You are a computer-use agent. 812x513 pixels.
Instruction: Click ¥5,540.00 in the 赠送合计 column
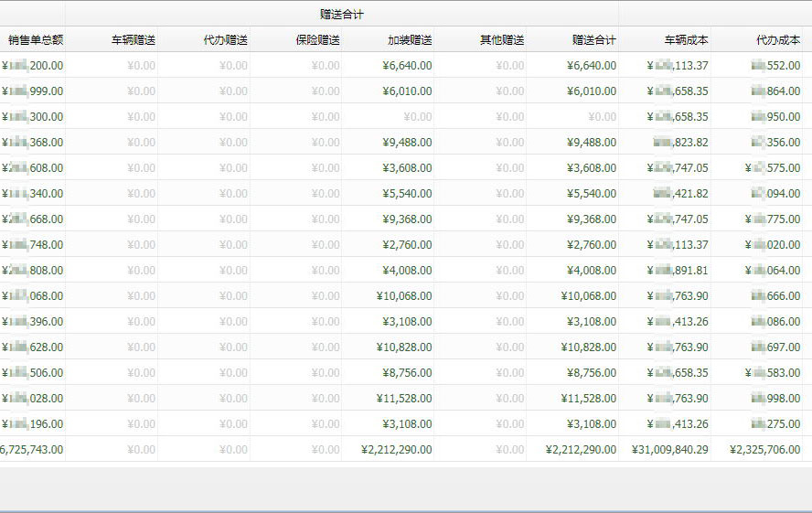point(592,194)
